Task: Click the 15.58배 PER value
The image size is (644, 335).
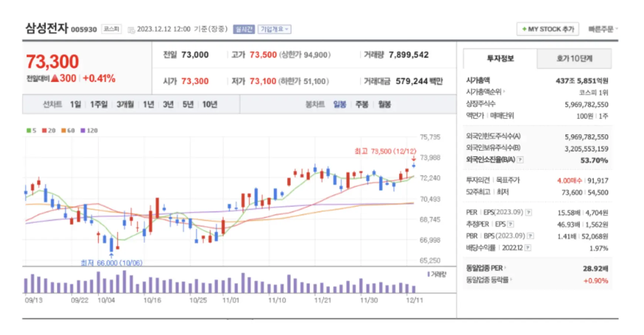Action: (x=569, y=213)
